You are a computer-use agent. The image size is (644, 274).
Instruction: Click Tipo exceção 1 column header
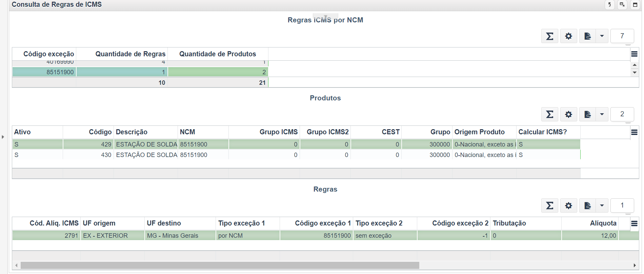tap(248, 223)
